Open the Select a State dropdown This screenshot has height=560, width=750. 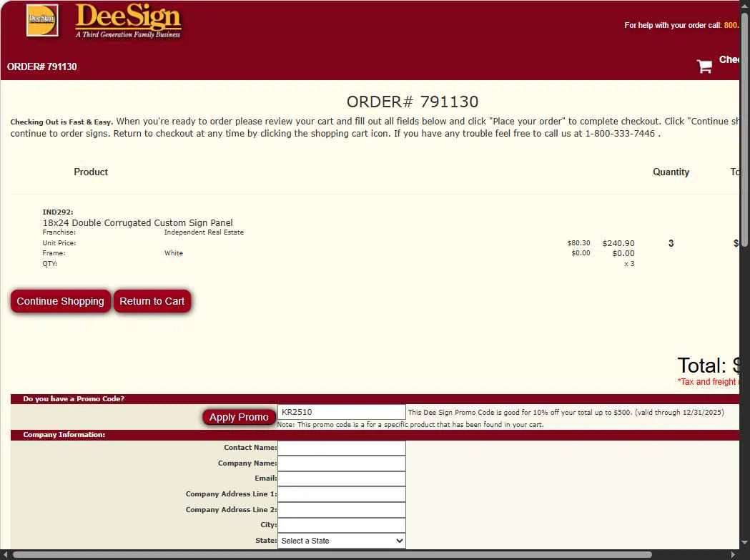[342, 541]
